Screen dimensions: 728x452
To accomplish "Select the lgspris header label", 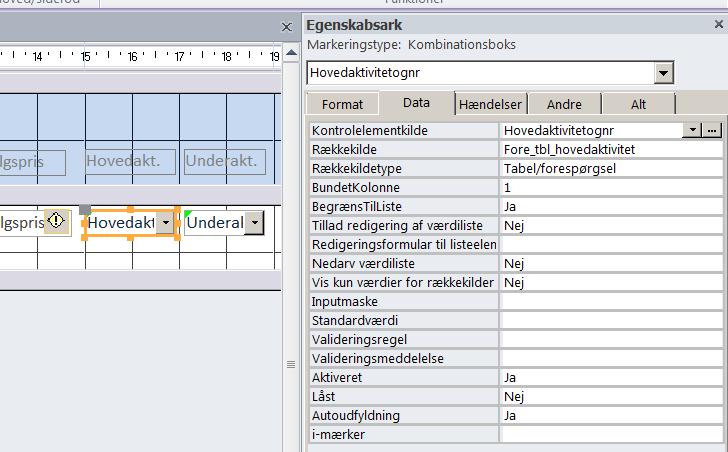I will tap(32, 162).
